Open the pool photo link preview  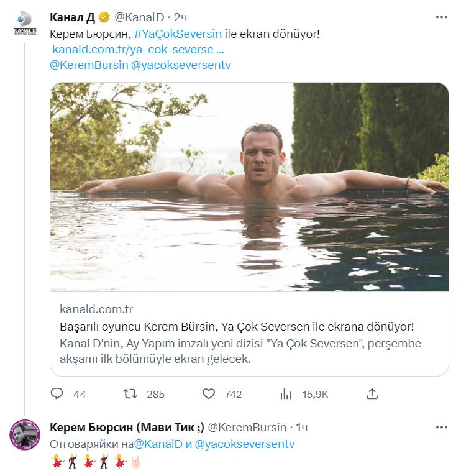(x=249, y=186)
